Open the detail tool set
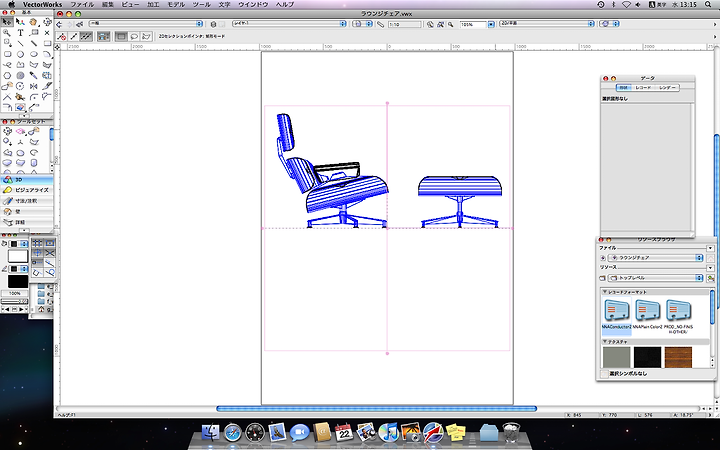The width and height of the screenshot is (720, 450). (x=27, y=222)
